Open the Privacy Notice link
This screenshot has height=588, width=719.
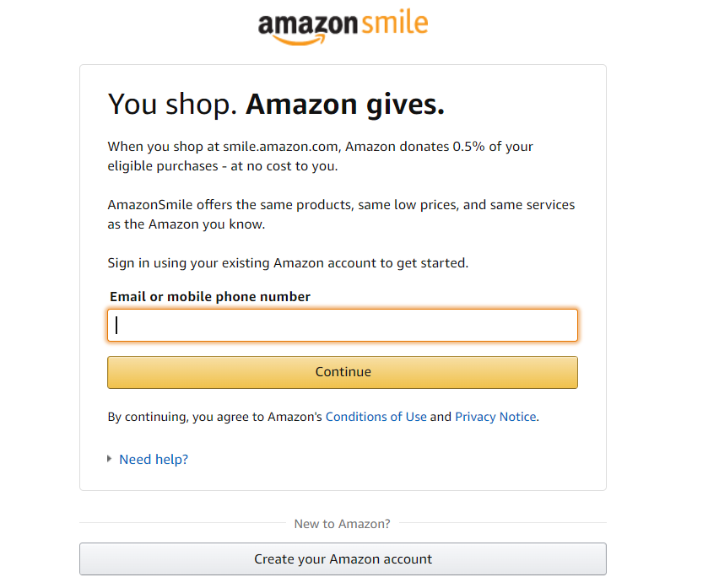(495, 417)
